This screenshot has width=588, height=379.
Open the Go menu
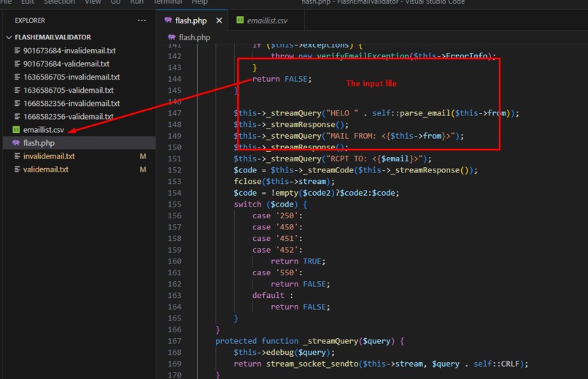click(x=115, y=2)
